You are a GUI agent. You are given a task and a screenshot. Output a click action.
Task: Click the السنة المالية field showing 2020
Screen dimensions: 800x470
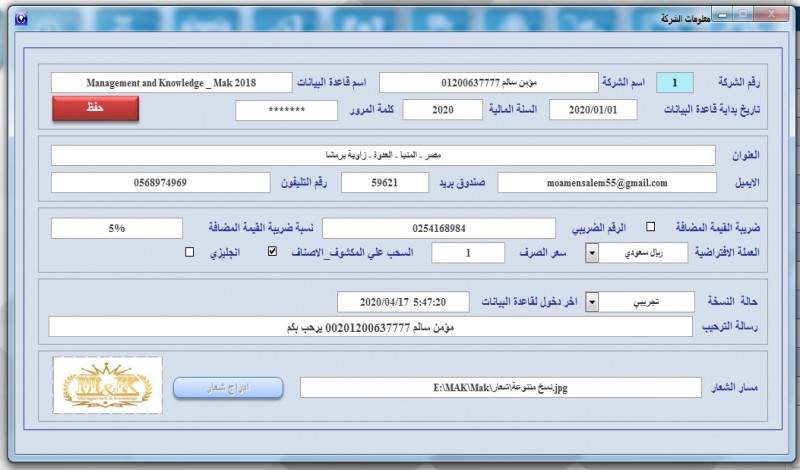[x=442, y=110]
